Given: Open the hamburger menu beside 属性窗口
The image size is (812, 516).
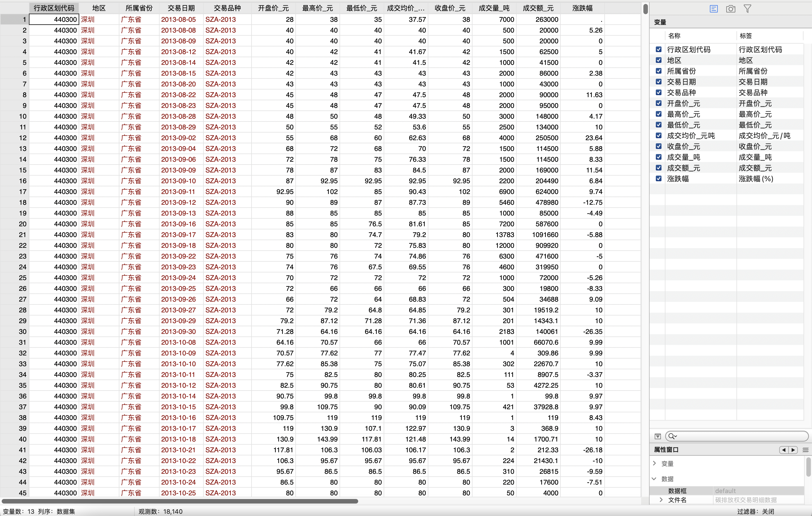Looking at the screenshot, I should (x=805, y=450).
